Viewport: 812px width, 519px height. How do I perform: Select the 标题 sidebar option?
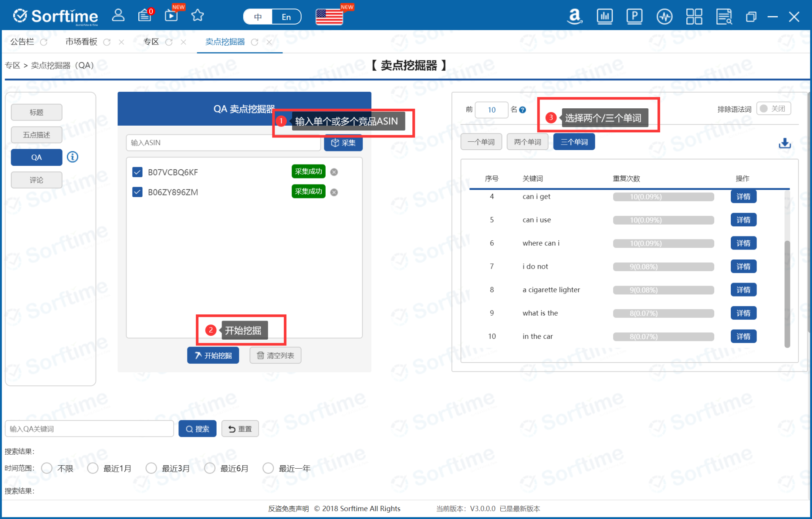coord(37,112)
